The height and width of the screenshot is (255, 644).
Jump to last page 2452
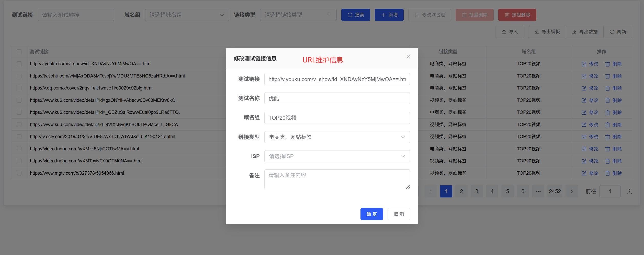pyautogui.click(x=555, y=191)
